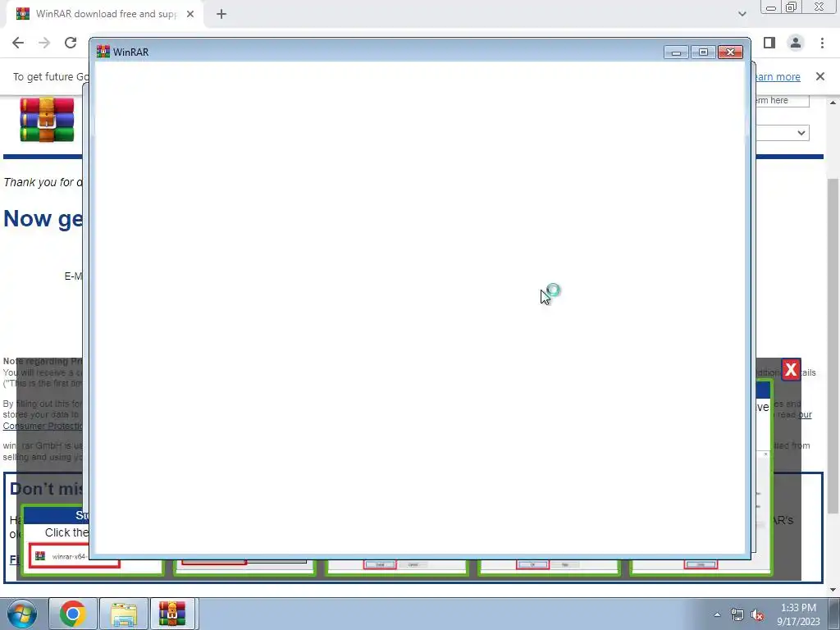Follow the Learn more link in info bar

tap(778, 76)
